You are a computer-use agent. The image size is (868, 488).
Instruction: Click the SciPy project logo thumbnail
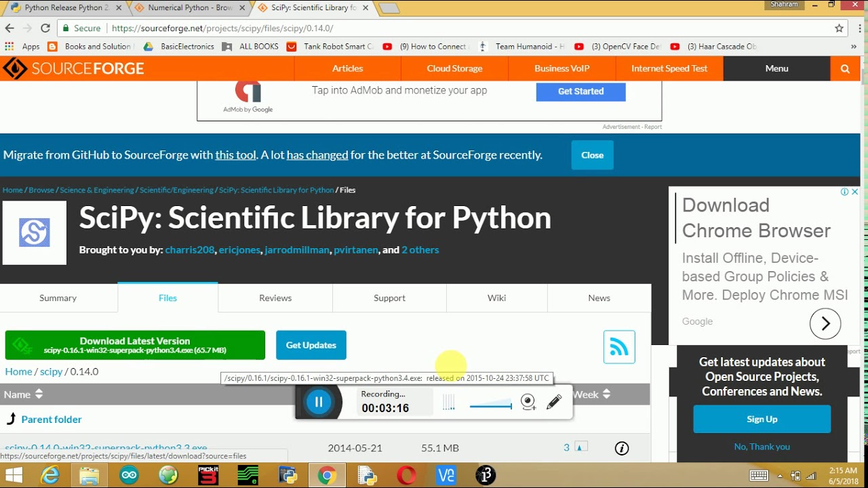(35, 232)
